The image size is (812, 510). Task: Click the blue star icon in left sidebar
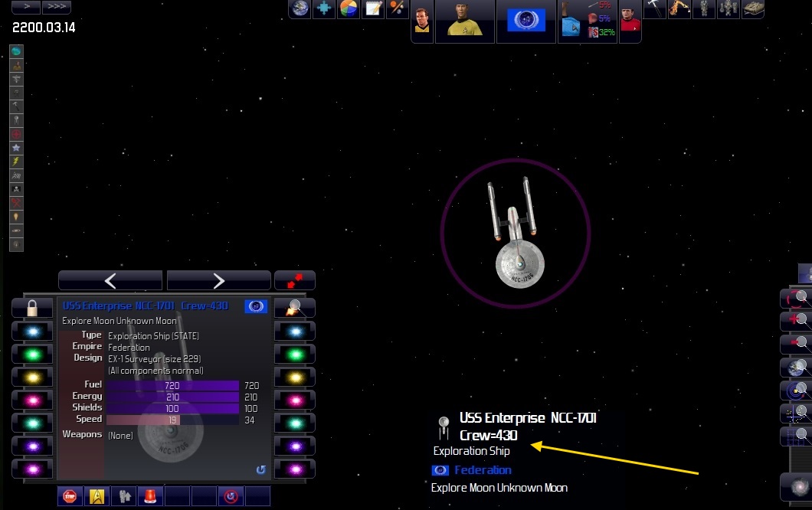click(16, 148)
